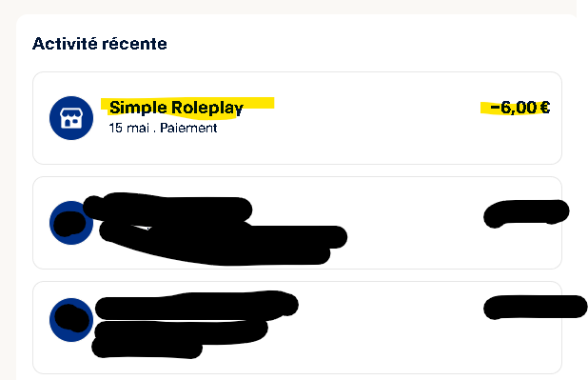
Task: Open the second transaction card's empty middle area
Action: click(x=413, y=223)
